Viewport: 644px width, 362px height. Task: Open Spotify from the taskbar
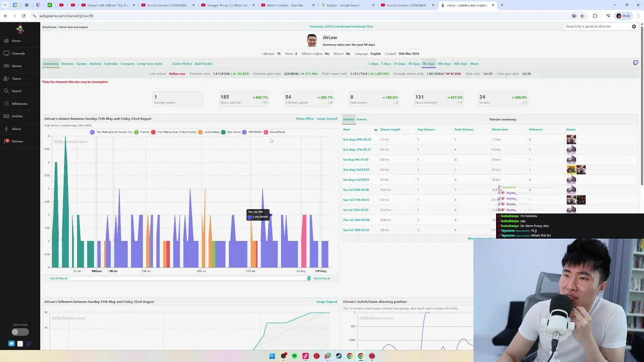(x=294, y=356)
